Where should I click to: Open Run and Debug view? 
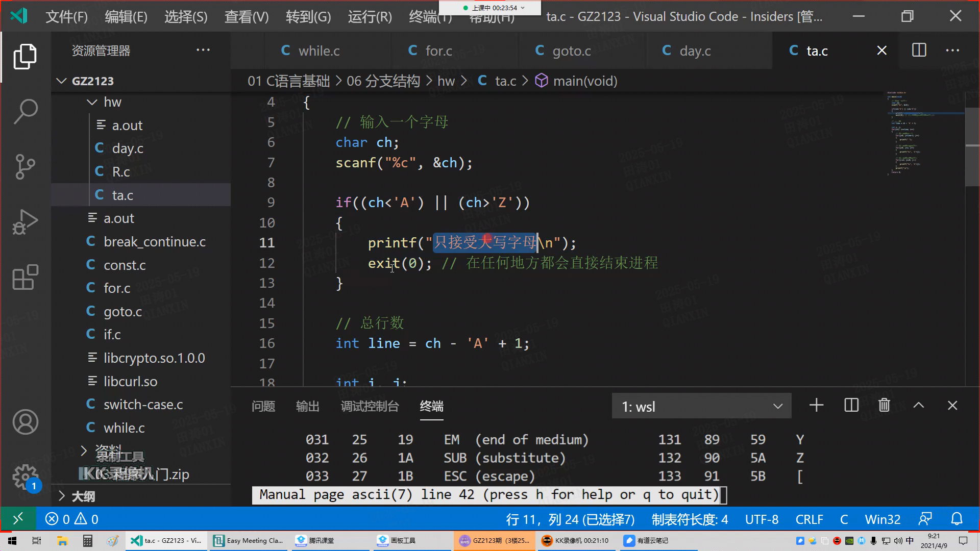coord(25,222)
